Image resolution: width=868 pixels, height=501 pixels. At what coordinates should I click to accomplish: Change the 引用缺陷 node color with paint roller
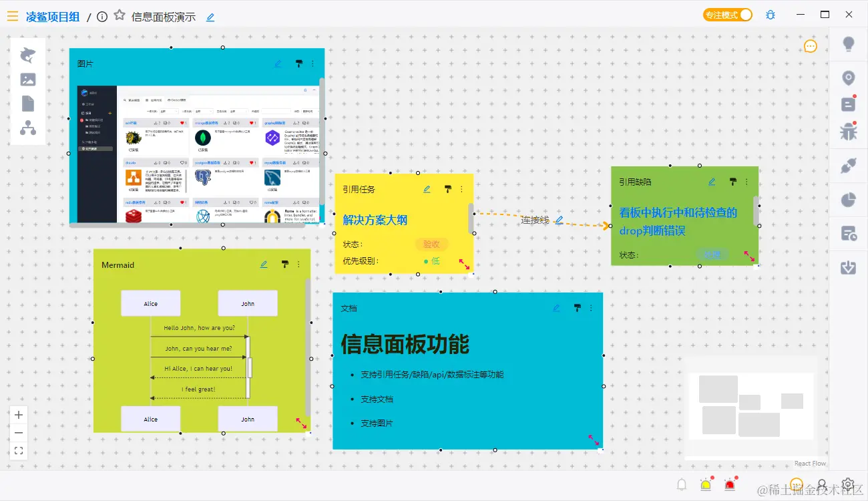732,182
